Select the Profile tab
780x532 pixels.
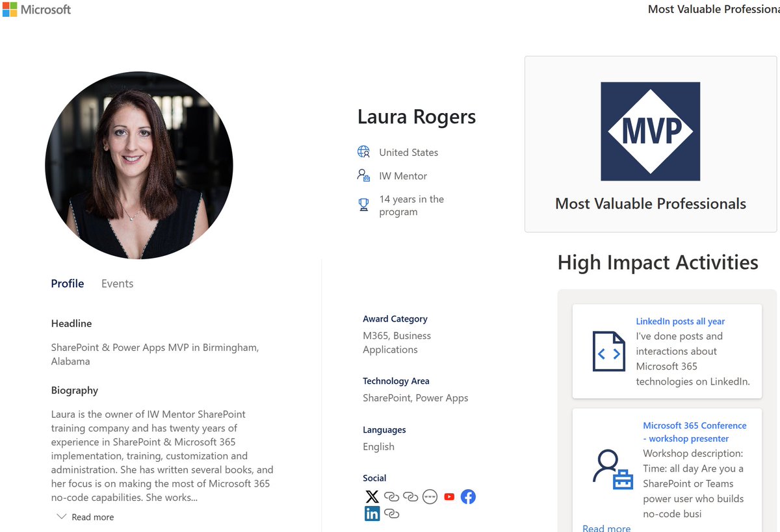pos(68,284)
